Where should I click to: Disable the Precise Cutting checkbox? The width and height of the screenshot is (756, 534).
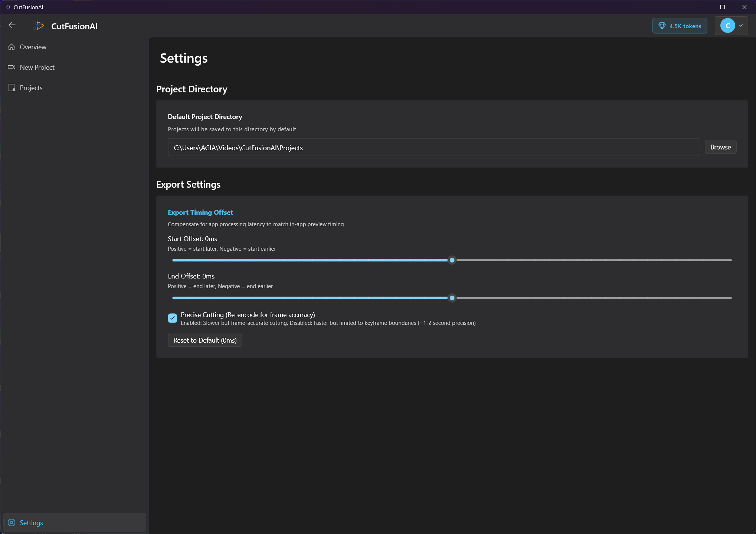(173, 318)
